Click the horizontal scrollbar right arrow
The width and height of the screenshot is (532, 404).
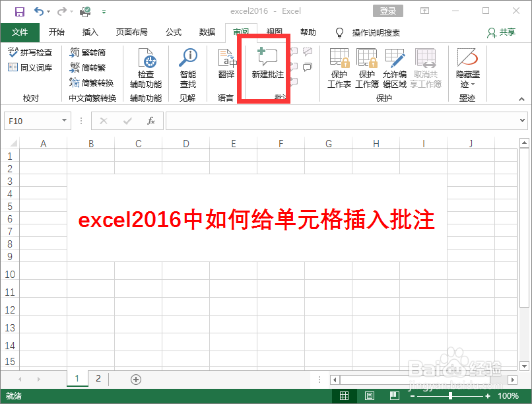(512, 380)
